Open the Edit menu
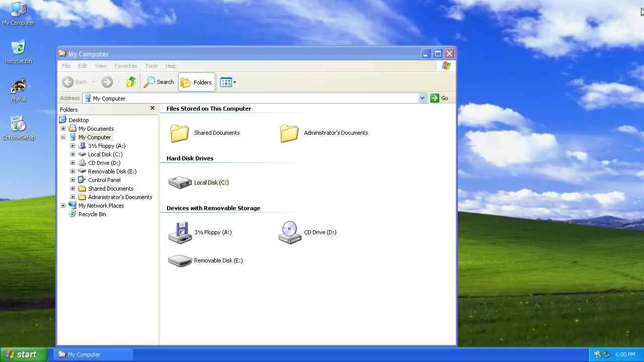The height and width of the screenshot is (362, 644). click(83, 66)
